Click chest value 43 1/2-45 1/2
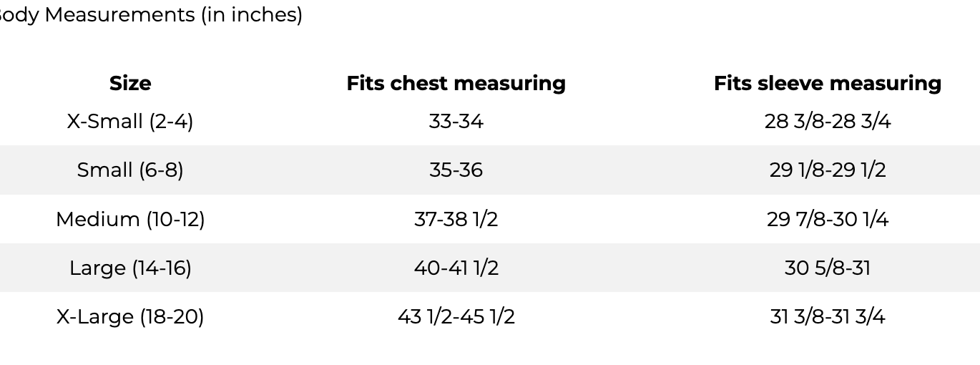This screenshot has width=980, height=365. point(456,316)
